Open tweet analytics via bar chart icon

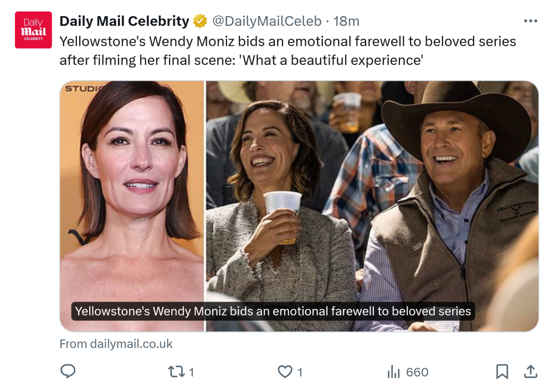[x=393, y=372]
